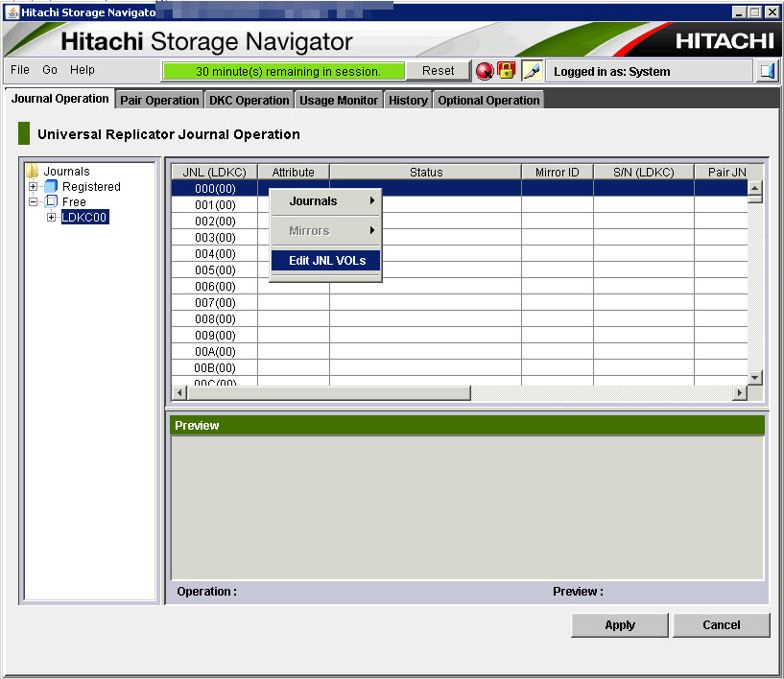Click the Logged in as: System field
The image size is (784, 679).
click(649, 71)
